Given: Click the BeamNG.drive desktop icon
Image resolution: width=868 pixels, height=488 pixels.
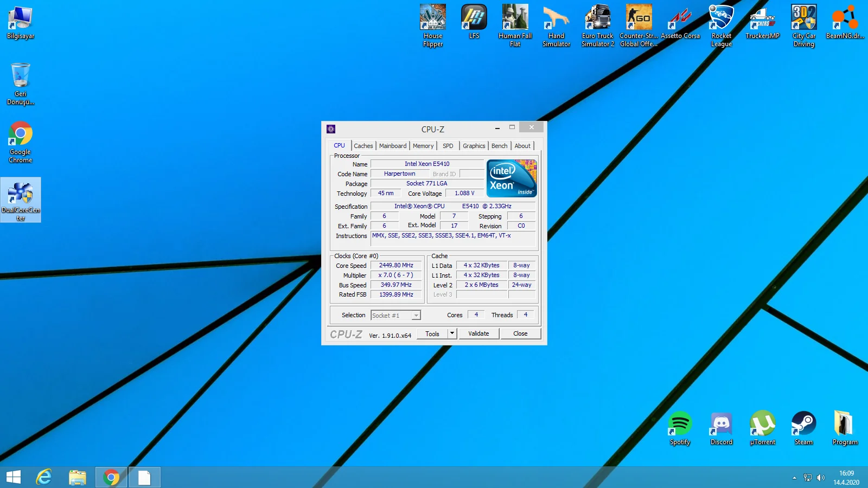Looking at the screenshot, I should 845,19.
